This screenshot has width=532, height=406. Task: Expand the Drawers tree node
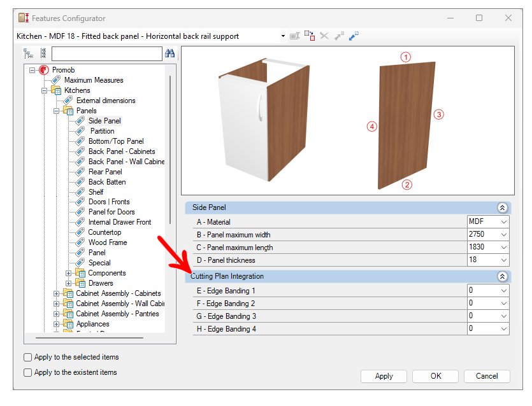(69, 283)
